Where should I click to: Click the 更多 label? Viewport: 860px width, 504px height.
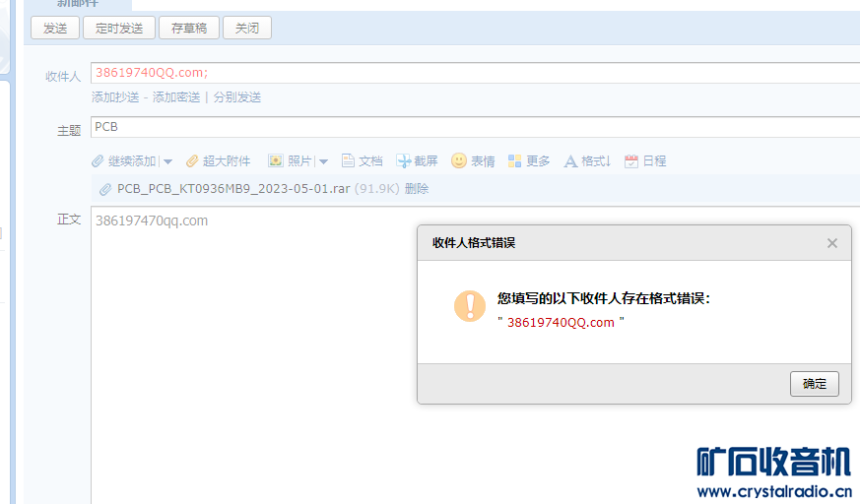[x=538, y=161]
